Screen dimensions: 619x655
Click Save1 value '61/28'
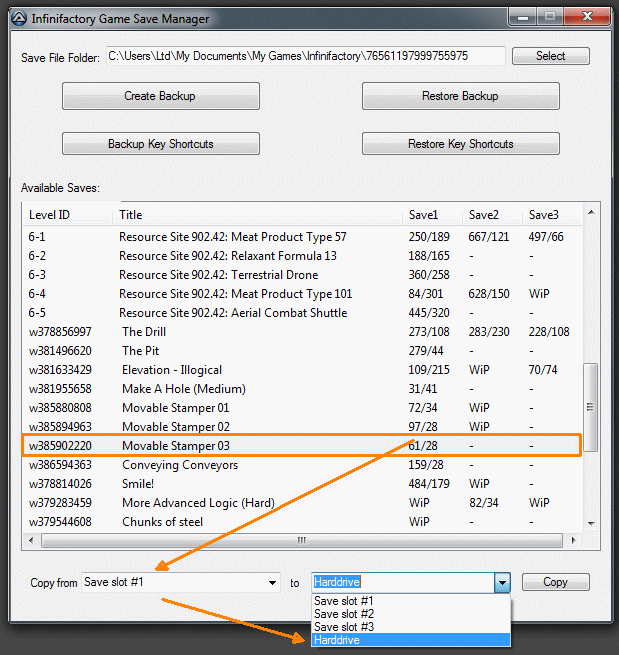[423, 446]
